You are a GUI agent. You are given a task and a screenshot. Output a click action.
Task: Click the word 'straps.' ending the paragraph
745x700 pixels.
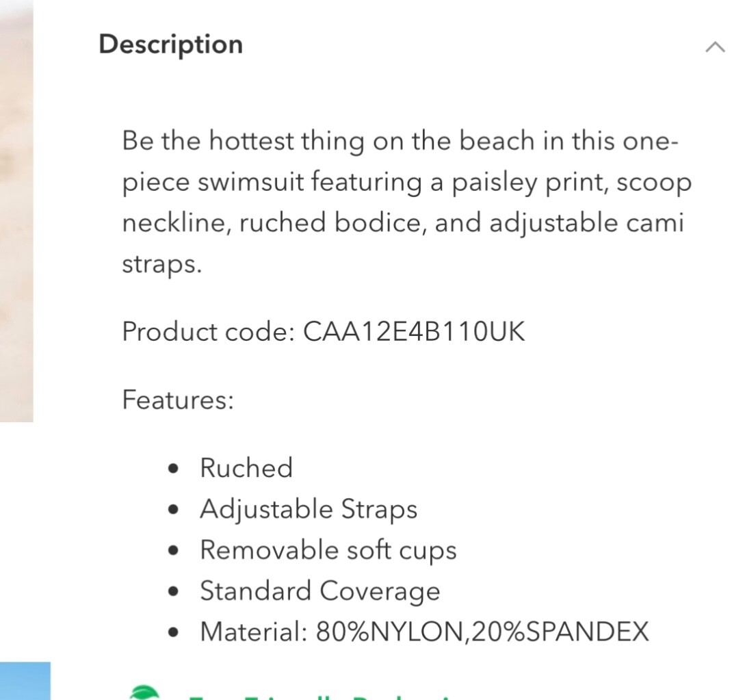(x=161, y=265)
